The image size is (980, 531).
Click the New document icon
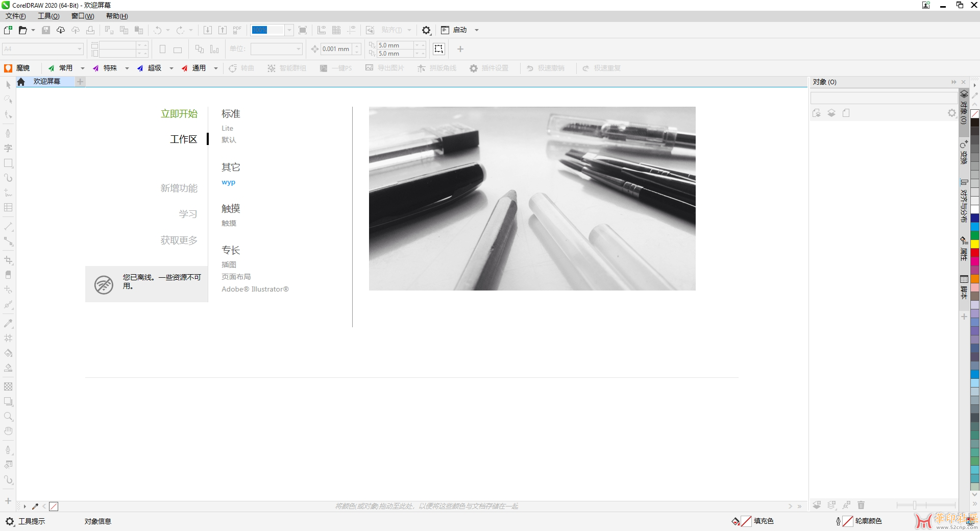tap(8, 30)
